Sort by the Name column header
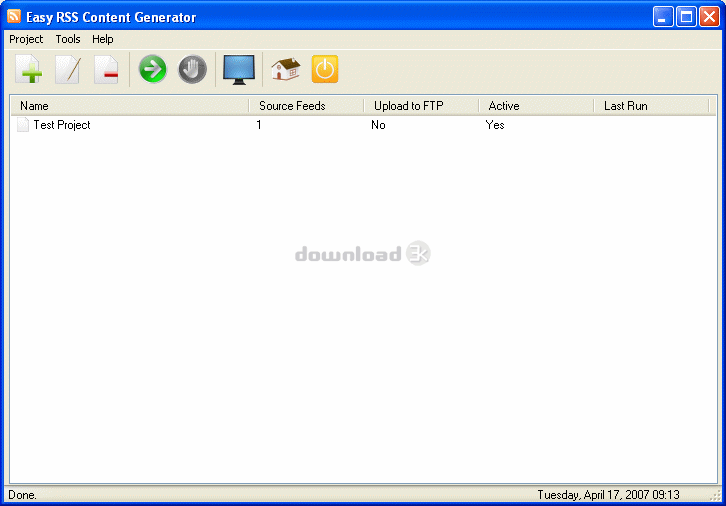726x506 pixels. [130, 106]
